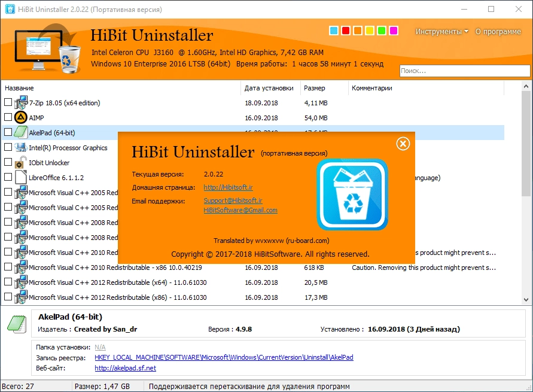
Task: Click the LibreOffice 6.1.1.2 document icon
Action: pos(21,178)
